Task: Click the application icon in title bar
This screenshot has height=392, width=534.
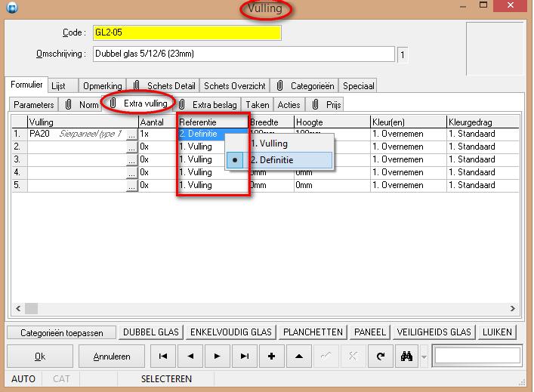Action: tap(12, 7)
